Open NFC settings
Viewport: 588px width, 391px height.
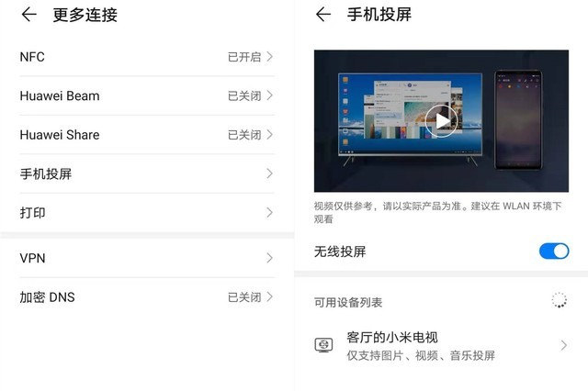point(147,57)
